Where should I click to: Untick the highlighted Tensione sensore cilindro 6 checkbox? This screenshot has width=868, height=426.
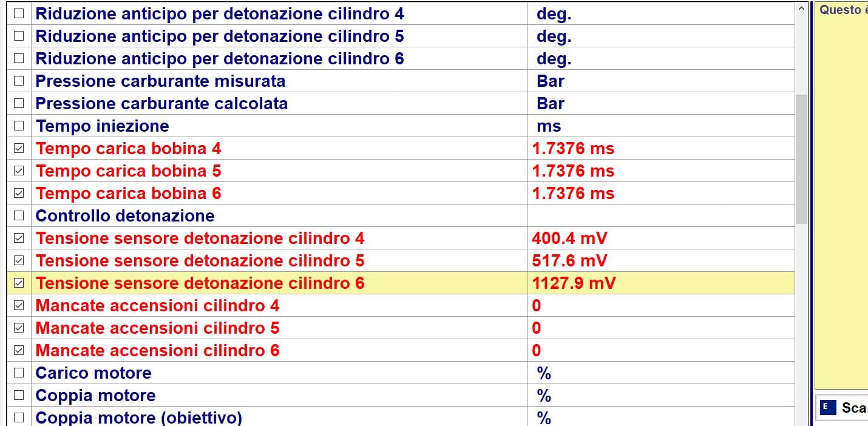tap(19, 283)
